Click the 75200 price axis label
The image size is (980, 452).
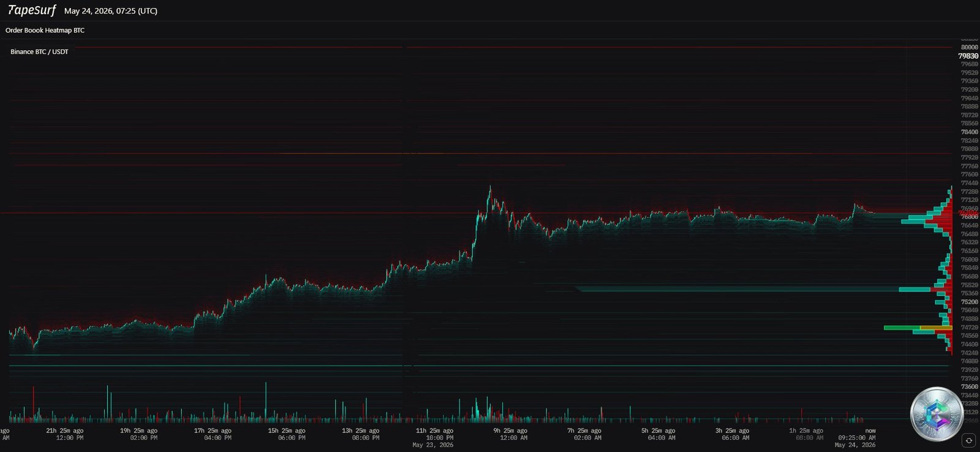point(970,302)
